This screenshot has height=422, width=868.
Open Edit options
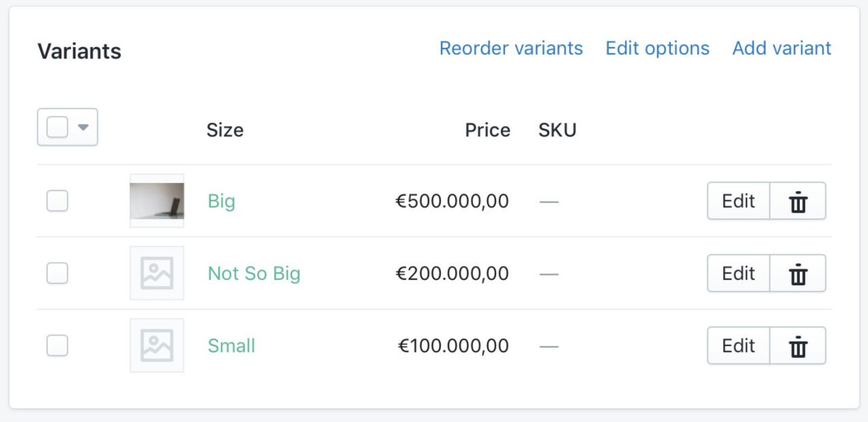(x=657, y=48)
